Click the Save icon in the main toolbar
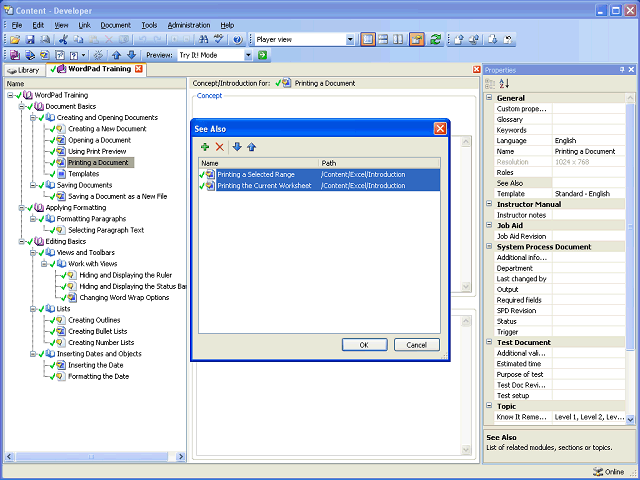Screen dimensions: 640x480 tap(30, 40)
